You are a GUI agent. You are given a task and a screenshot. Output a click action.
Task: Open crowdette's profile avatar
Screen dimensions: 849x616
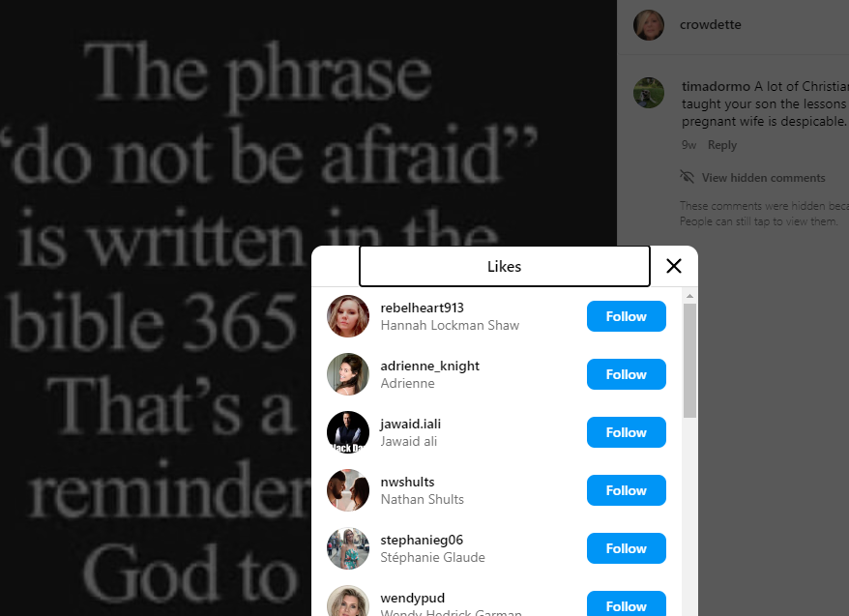point(649,25)
